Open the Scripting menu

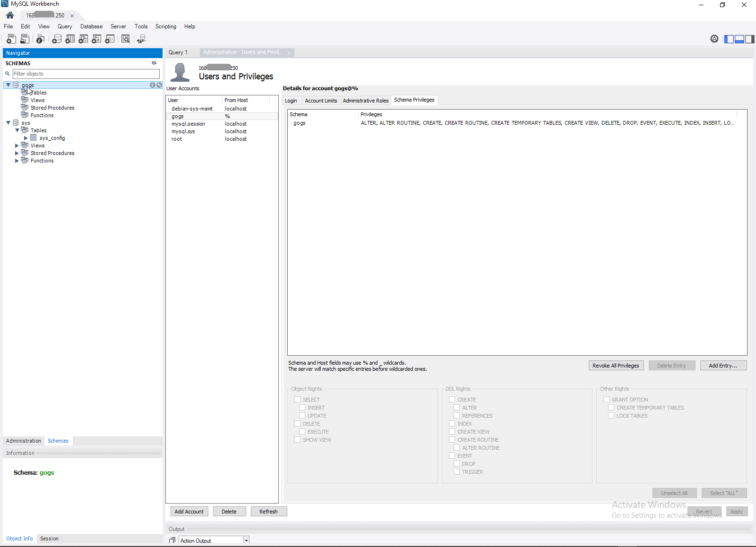[x=166, y=26]
